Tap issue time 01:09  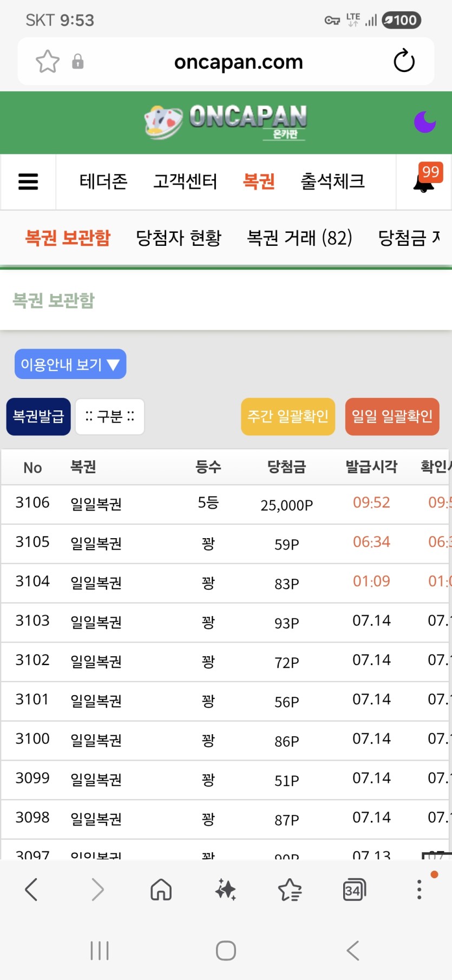(x=371, y=582)
